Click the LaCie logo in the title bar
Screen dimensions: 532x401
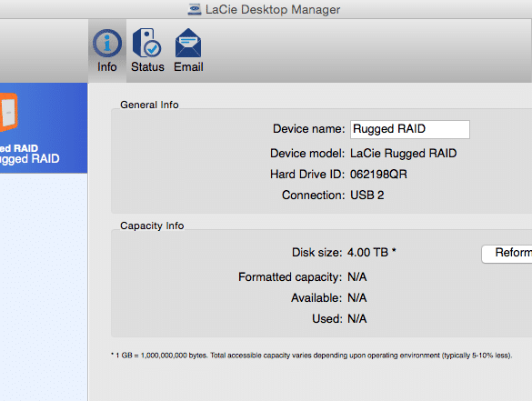pyautogui.click(x=195, y=9)
